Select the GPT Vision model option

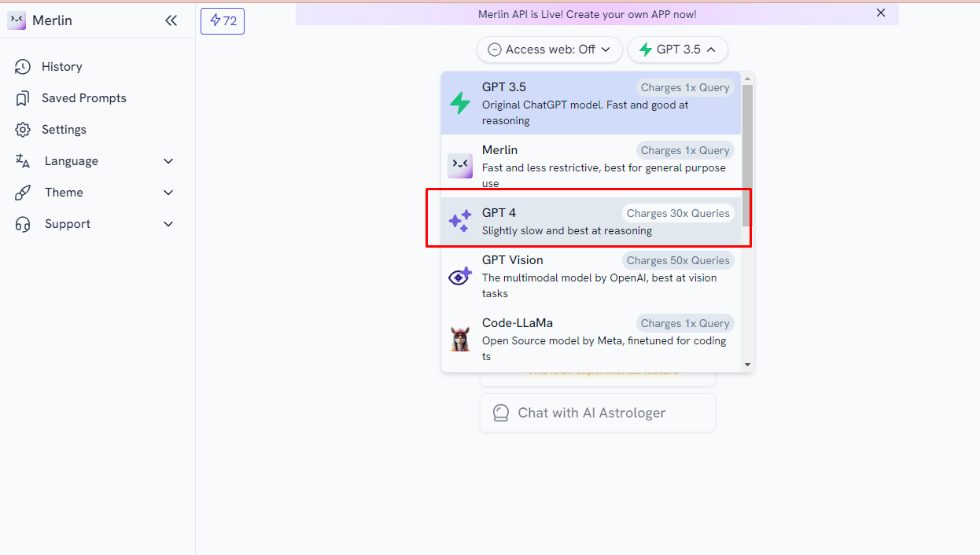click(x=591, y=276)
